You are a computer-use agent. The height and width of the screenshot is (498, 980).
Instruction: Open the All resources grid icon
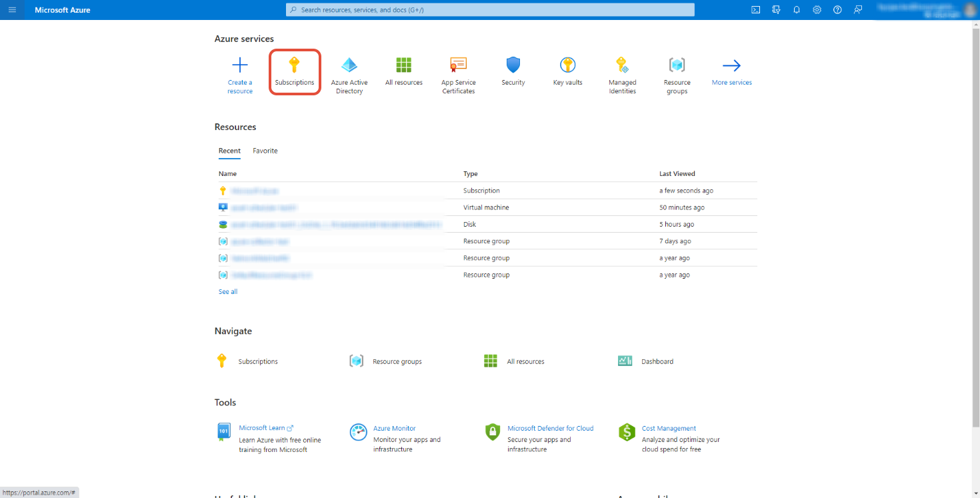pos(403,65)
